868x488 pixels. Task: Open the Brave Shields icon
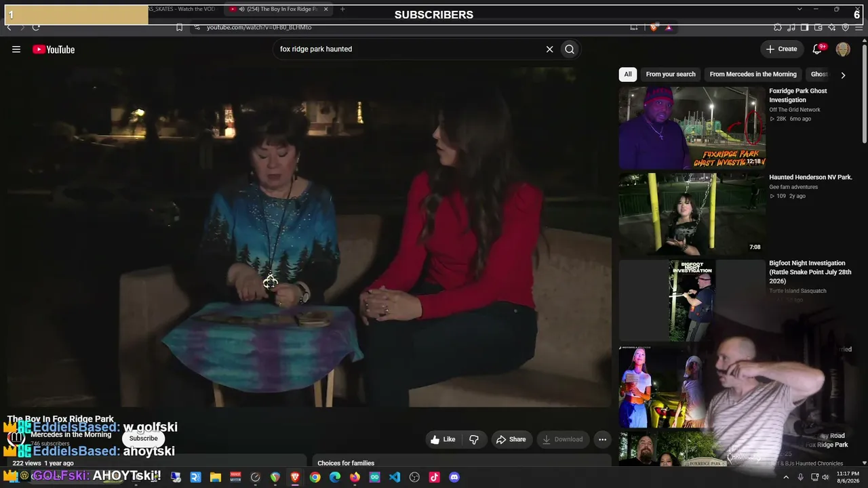[654, 27]
